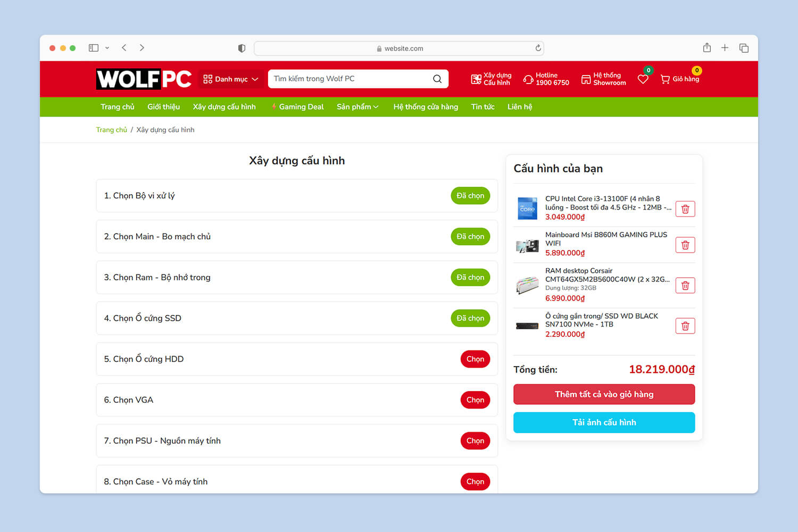Click the 3.049.000₫ CPU price
Image resolution: width=798 pixels, height=532 pixels.
click(x=565, y=217)
